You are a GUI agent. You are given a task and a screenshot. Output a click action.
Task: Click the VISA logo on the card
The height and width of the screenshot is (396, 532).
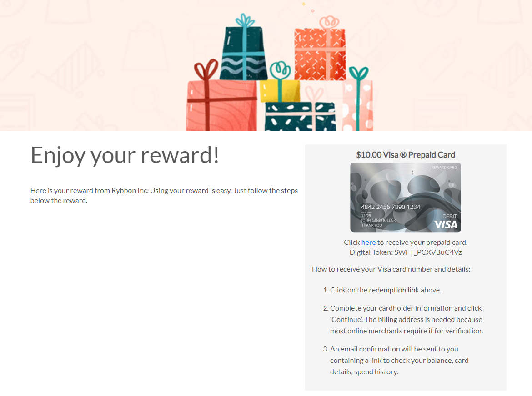click(x=446, y=225)
